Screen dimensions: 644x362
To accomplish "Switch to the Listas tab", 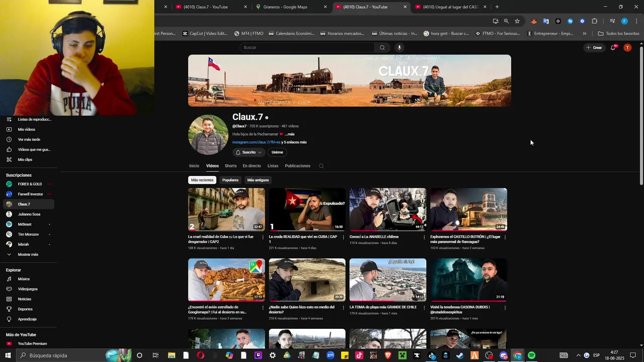I will [x=273, y=166].
